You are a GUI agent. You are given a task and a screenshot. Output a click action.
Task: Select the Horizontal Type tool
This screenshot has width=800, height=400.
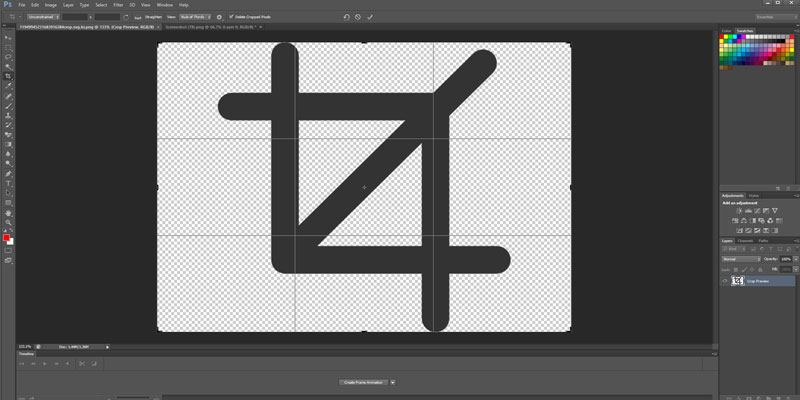(8, 184)
